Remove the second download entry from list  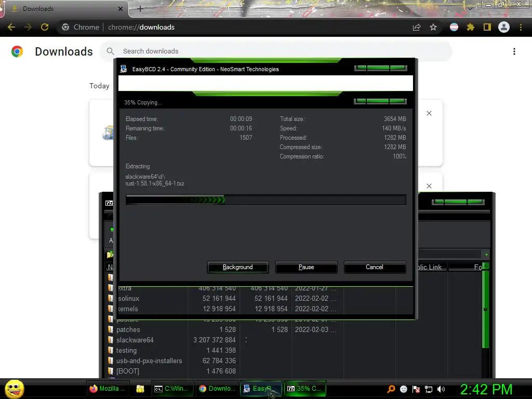coord(429,186)
